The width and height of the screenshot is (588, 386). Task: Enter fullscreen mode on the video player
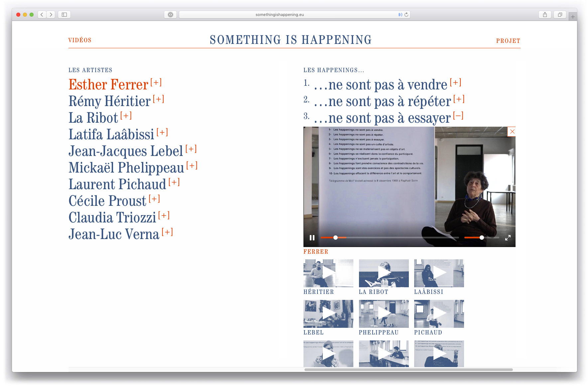click(508, 238)
